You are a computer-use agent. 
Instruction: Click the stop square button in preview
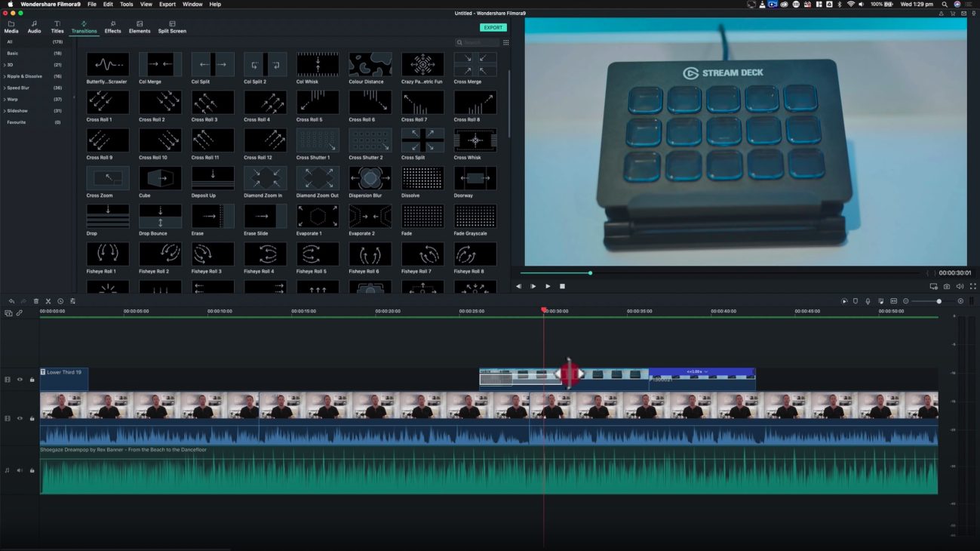point(562,286)
